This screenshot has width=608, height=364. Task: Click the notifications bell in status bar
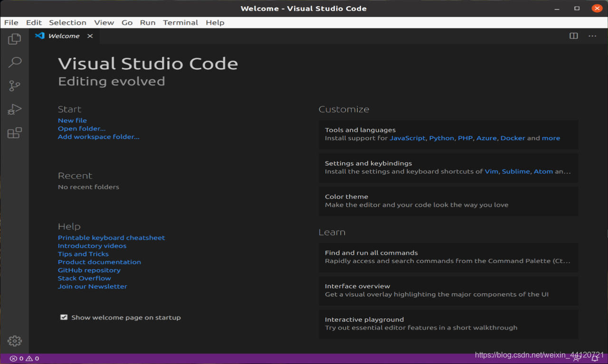(x=594, y=359)
